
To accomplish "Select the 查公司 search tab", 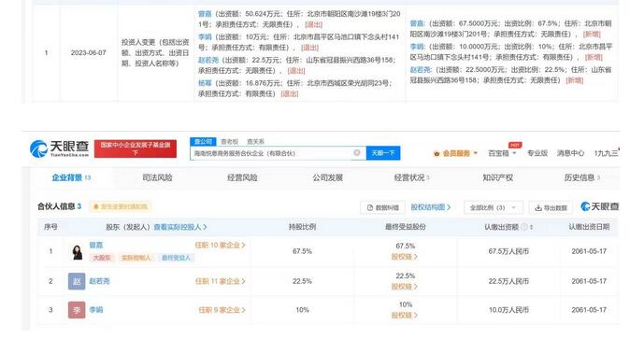I will tap(204, 142).
